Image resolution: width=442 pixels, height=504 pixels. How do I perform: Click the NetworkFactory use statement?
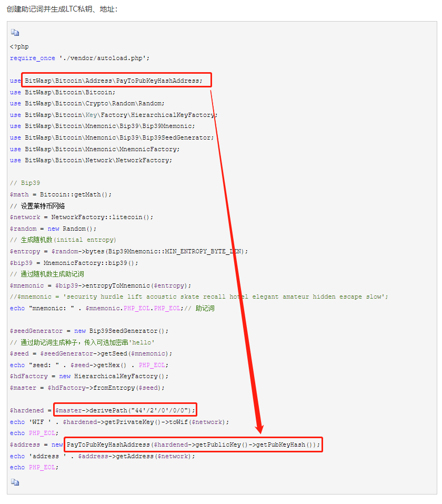(91, 160)
